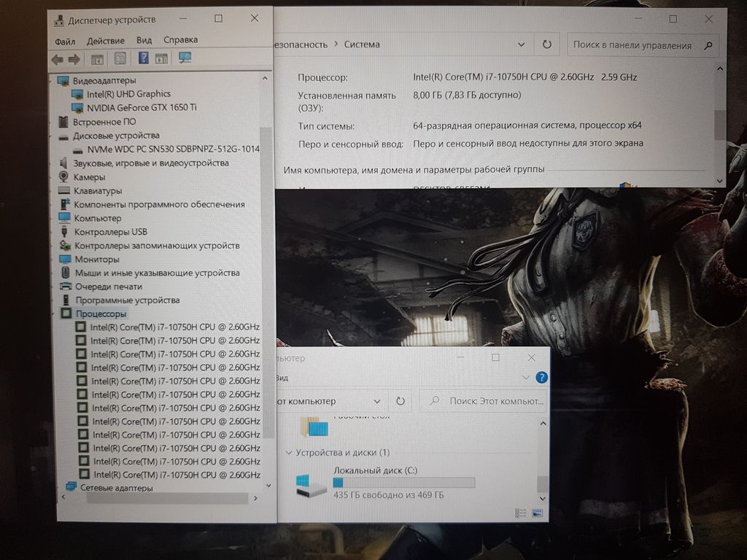This screenshot has height=560, width=747.
Task: Open the blue Help icon in Device Manager toolbar
Action: coord(143,58)
